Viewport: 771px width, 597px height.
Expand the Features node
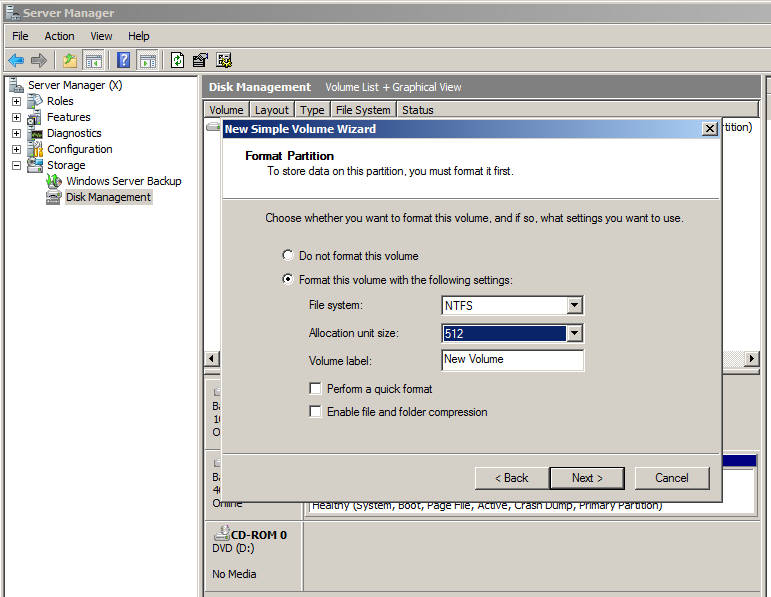tap(16, 118)
